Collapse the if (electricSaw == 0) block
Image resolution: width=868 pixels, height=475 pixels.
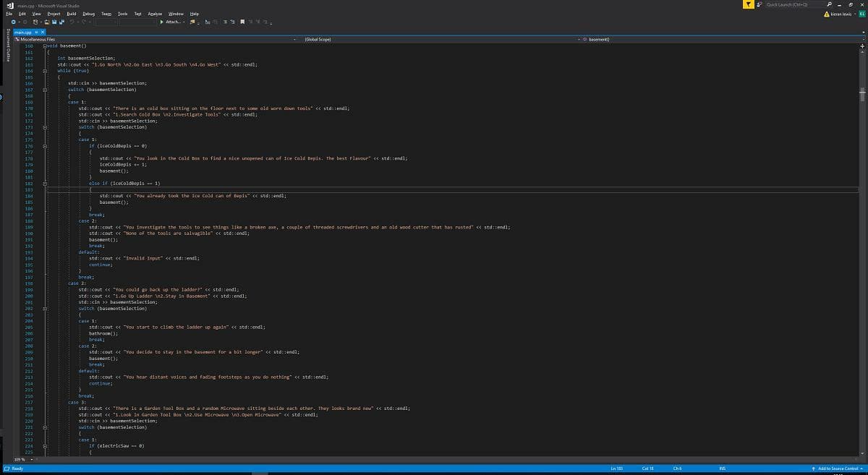(45, 446)
